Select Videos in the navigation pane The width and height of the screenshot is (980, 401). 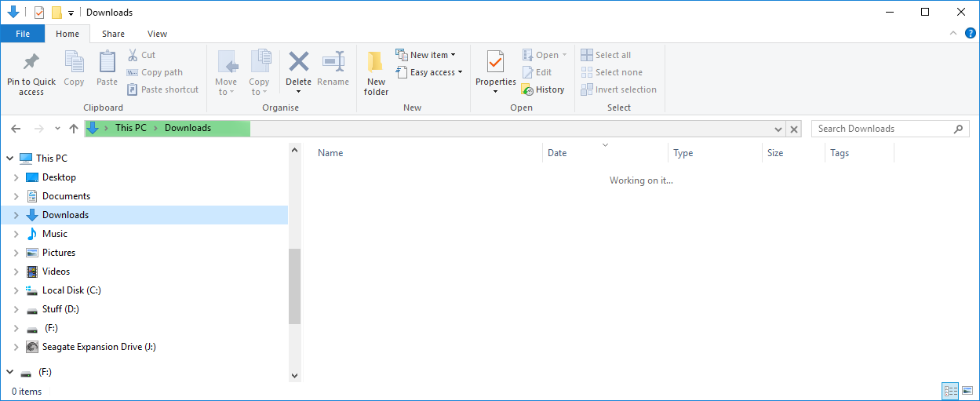[x=56, y=272]
